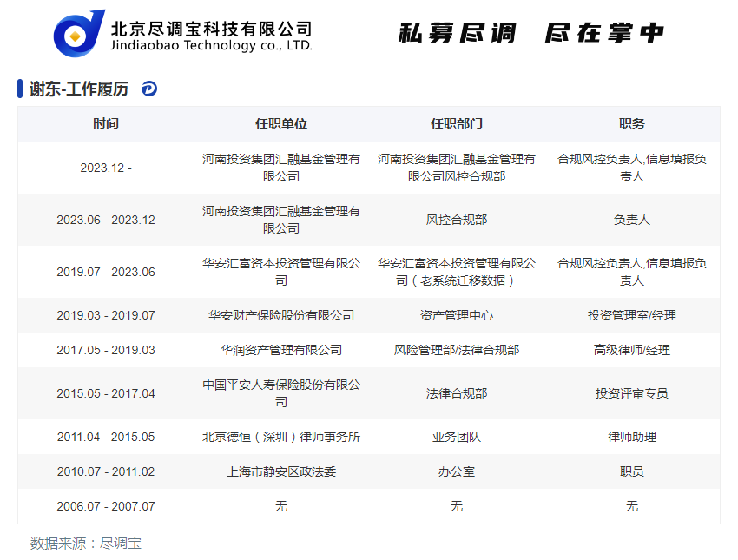
Task: Click the 风控合规部 department in 2023.06 row
Action: (x=457, y=220)
